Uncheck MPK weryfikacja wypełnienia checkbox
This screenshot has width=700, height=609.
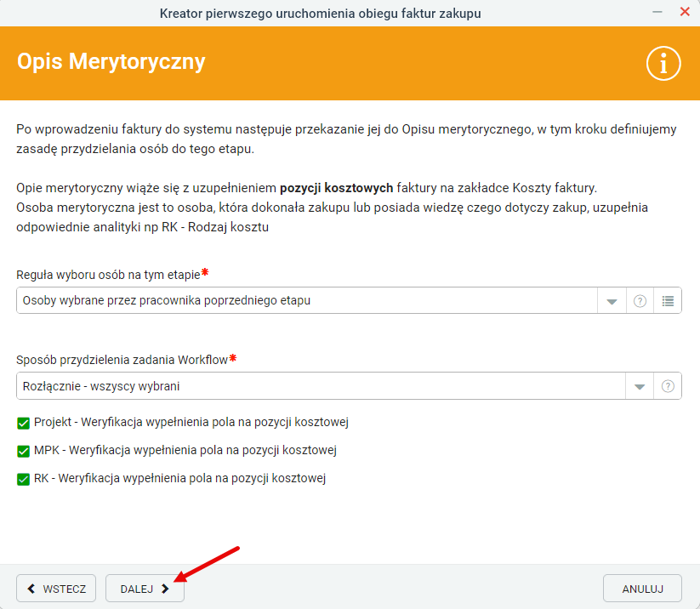tap(23, 451)
